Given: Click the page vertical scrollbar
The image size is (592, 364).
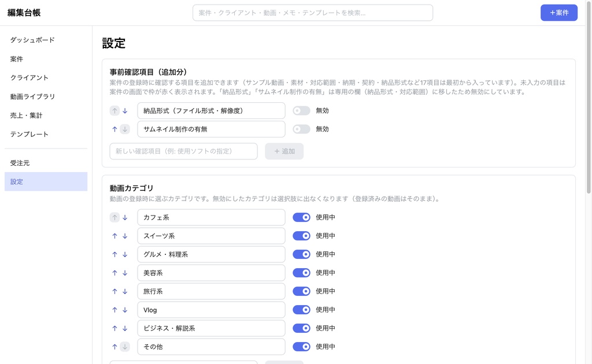Looking at the screenshot, I should [589, 98].
